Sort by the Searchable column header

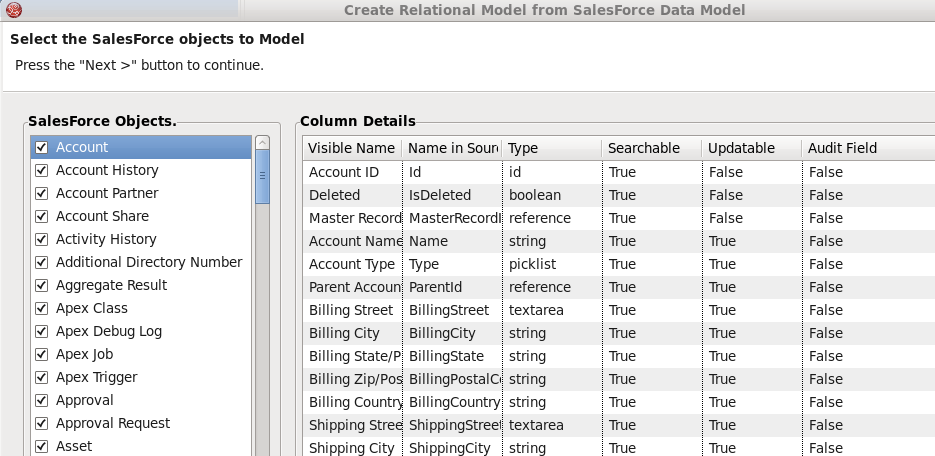tap(652, 148)
